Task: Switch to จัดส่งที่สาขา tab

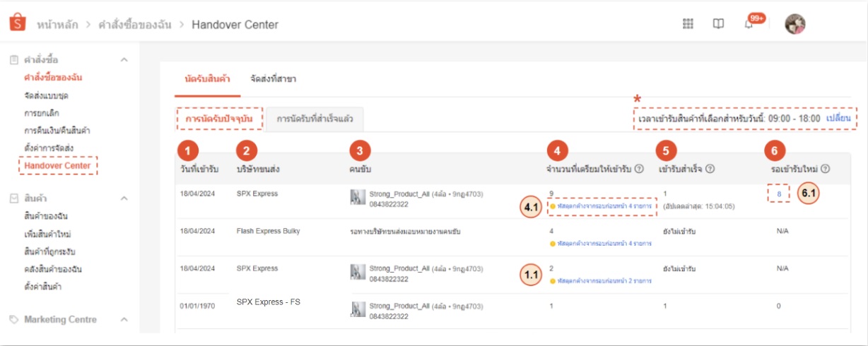Action: (273, 78)
